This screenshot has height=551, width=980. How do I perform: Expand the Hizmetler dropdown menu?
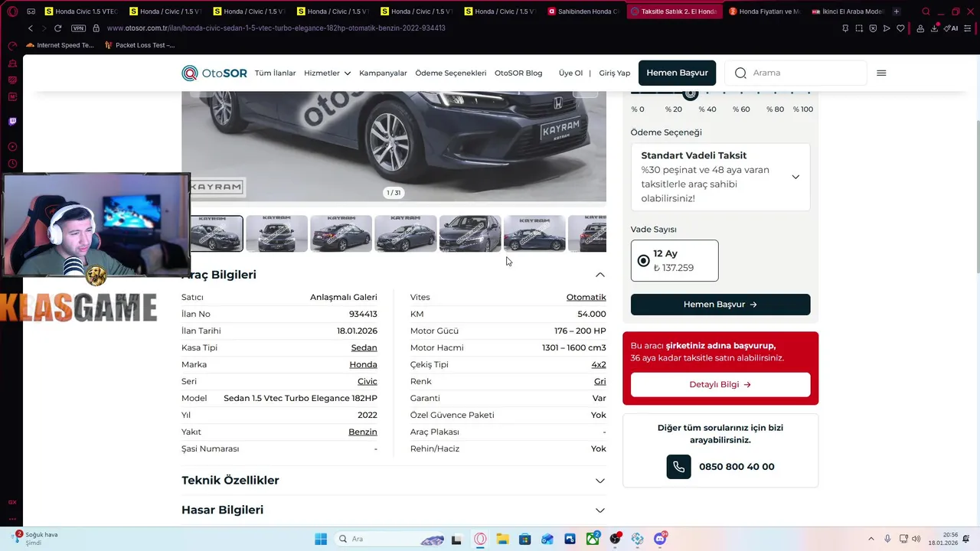click(x=327, y=73)
